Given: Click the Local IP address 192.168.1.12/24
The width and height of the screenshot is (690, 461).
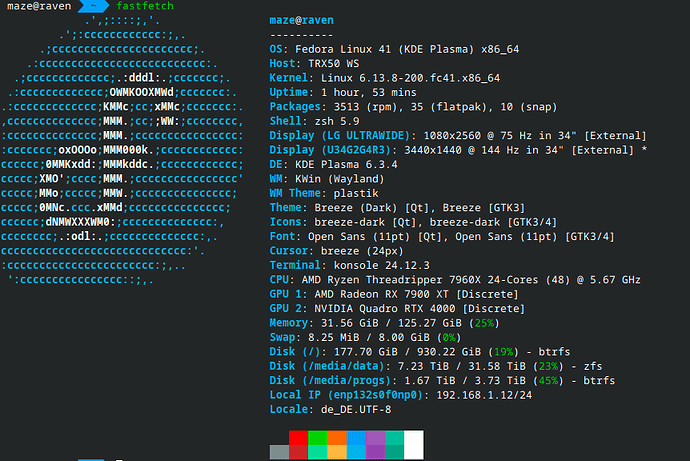Looking at the screenshot, I should 484,395.
